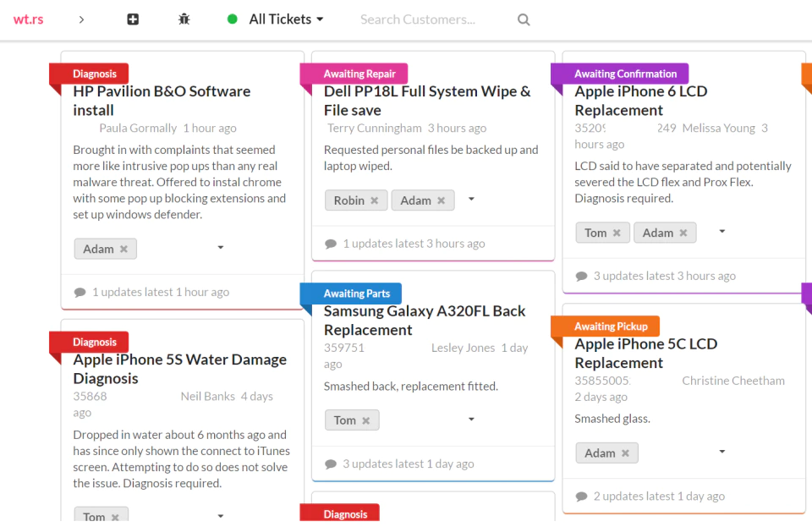812x527 pixels.
Task: Expand assignee dropdown on HP Pavilion ticket
Action: [x=221, y=248]
